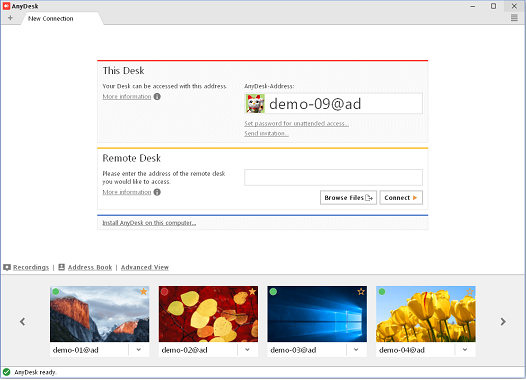Open the Recordings link
The height and width of the screenshot is (380, 526).
(x=31, y=267)
